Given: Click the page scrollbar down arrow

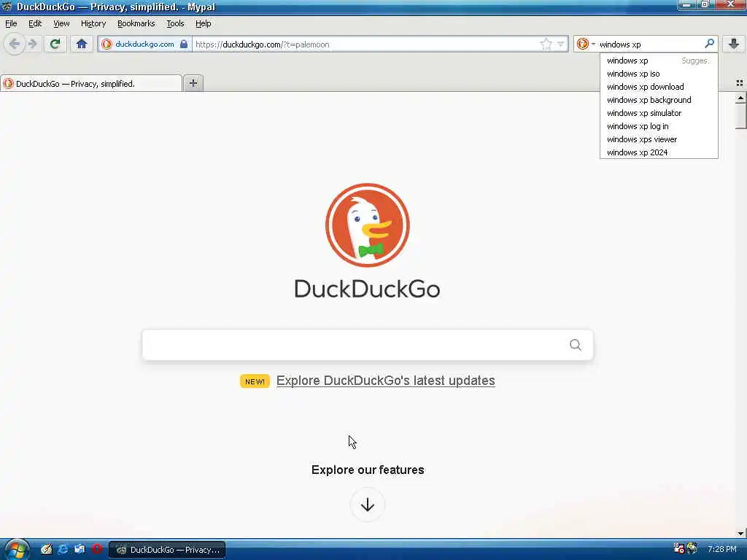Looking at the screenshot, I should point(740,533).
